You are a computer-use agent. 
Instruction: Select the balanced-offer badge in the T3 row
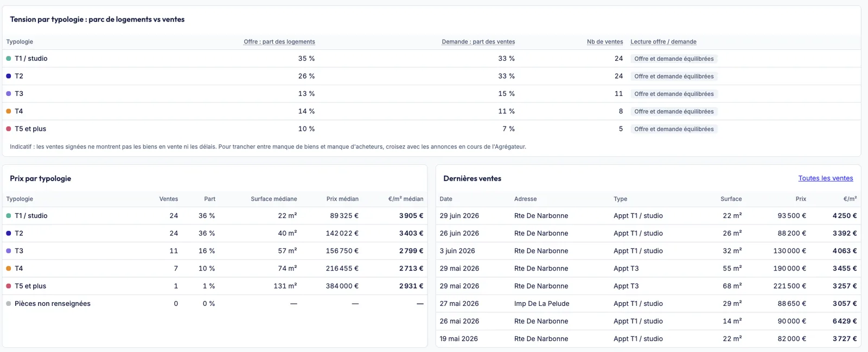[674, 94]
